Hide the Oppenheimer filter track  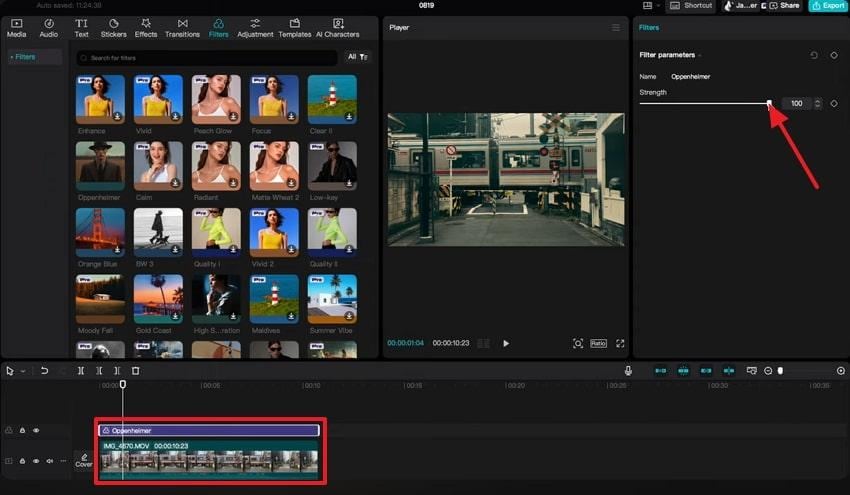coord(36,430)
